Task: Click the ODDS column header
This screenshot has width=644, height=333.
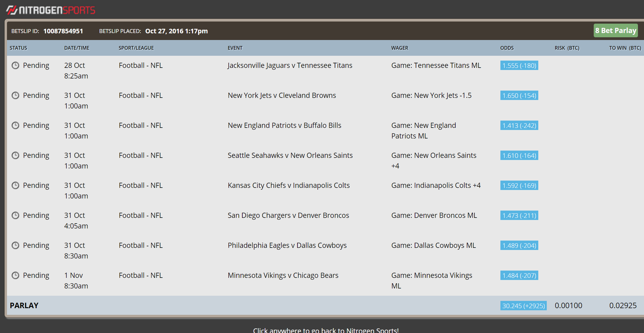Action: [507, 48]
